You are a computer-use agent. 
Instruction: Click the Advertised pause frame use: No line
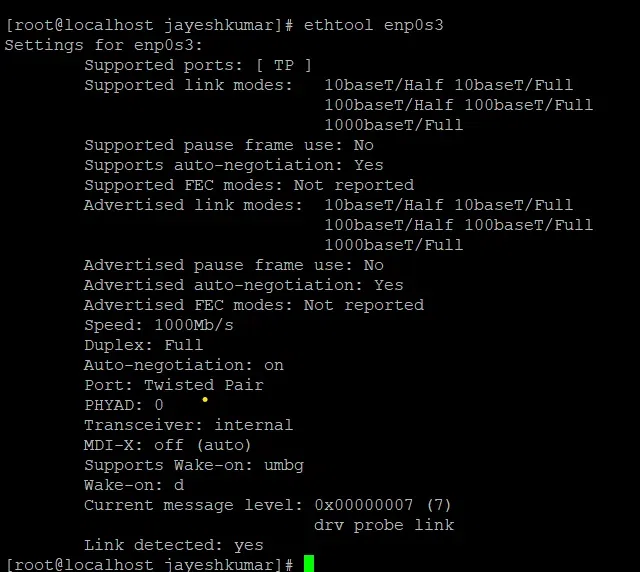233,265
